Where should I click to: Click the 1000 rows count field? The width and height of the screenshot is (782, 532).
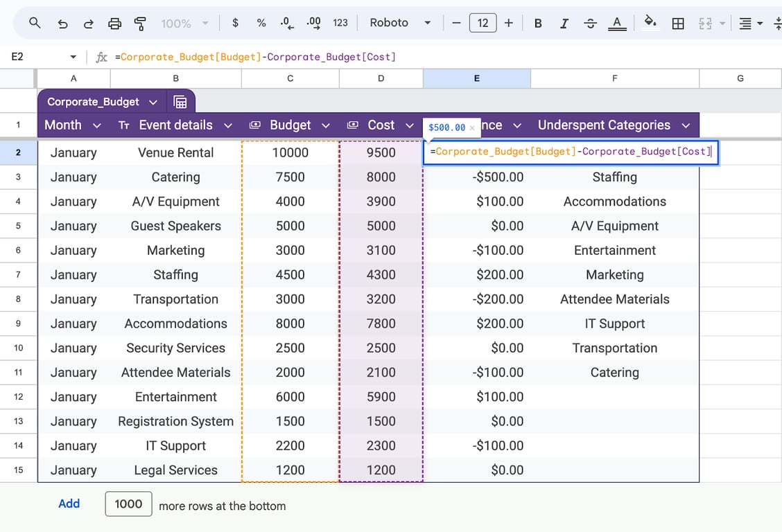coord(128,504)
